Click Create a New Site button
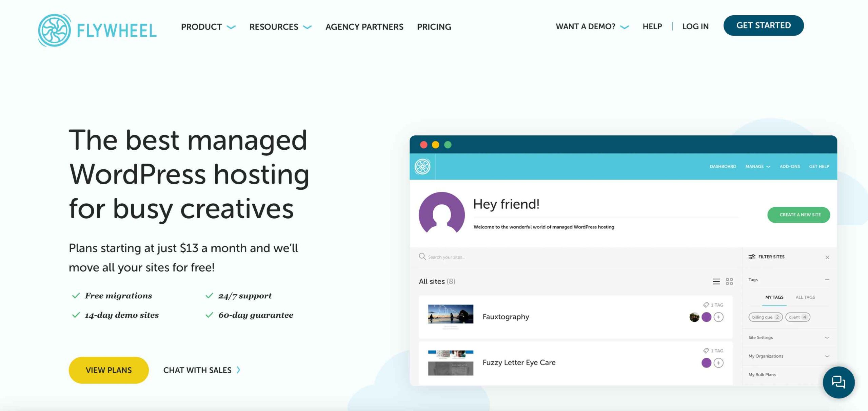The width and height of the screenshot is (868, 411). 799,215
